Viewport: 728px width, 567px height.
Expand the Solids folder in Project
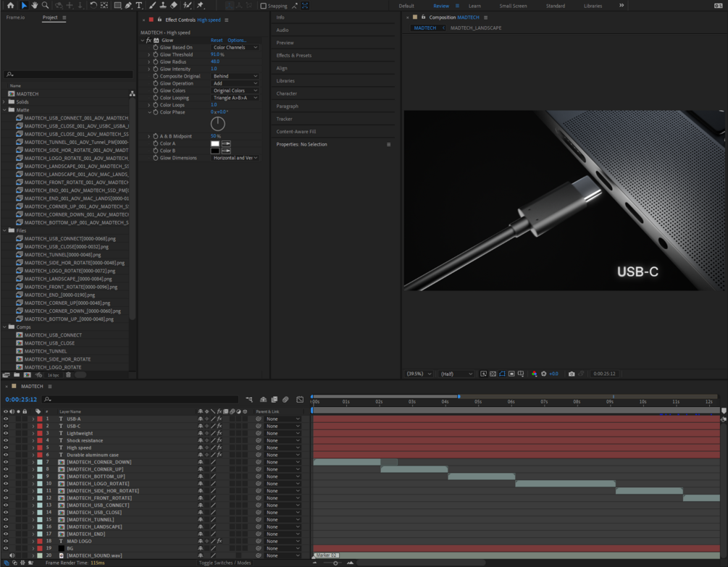pyautogui.click(x=4, y=102)
